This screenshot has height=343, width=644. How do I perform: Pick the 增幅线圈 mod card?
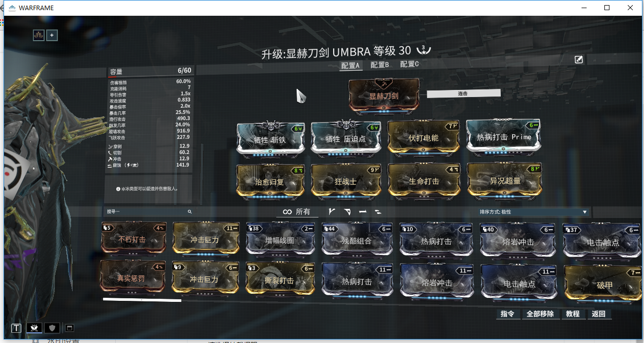[280, 239]
